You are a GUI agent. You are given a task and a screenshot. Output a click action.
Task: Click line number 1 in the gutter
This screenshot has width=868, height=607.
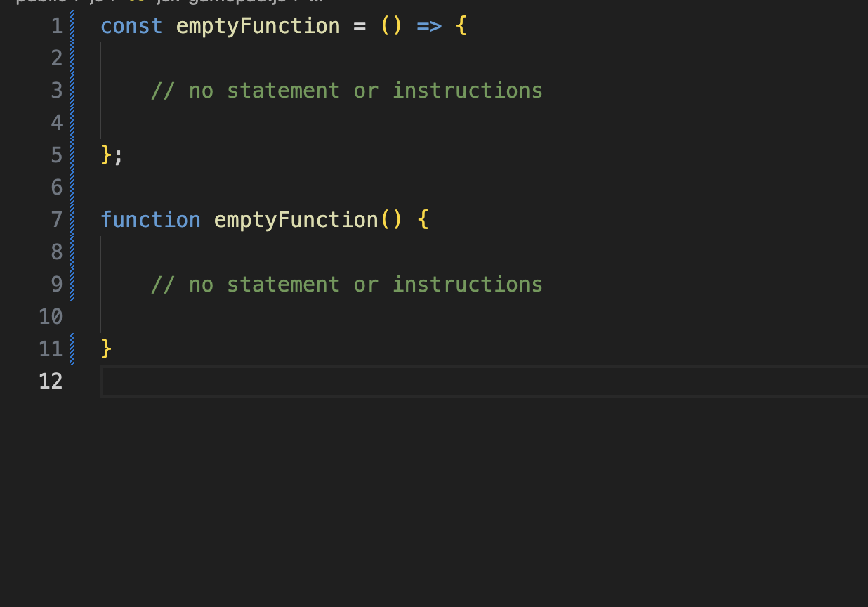tap(55, 25)
